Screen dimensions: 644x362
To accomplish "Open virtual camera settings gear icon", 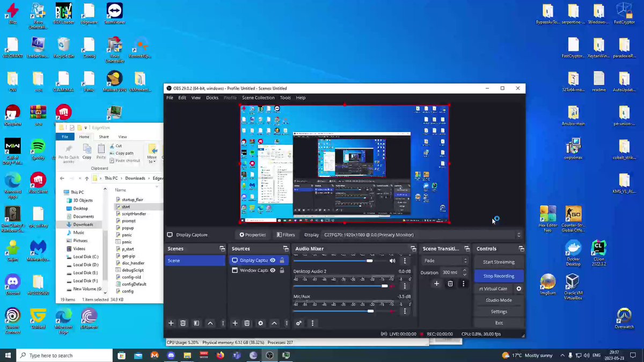I will [x=518, y=289].
